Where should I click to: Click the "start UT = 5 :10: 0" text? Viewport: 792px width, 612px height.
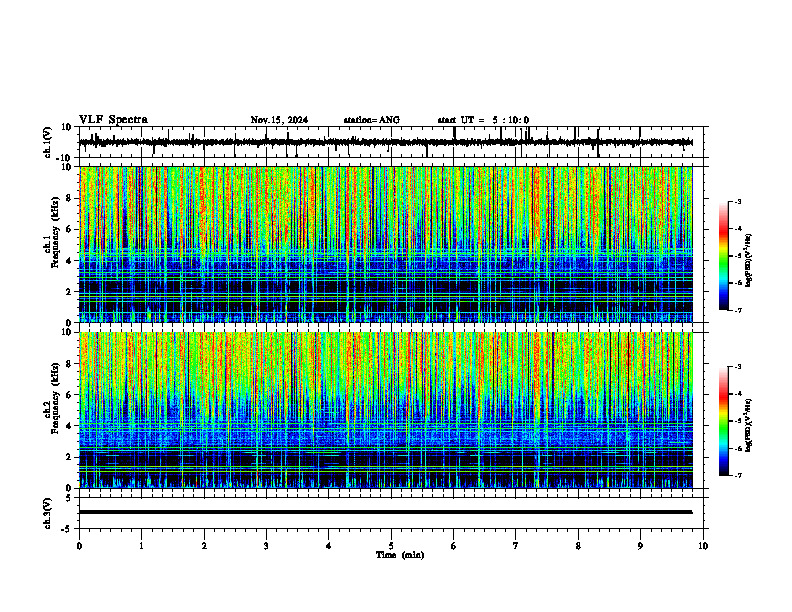click(483, 120)
